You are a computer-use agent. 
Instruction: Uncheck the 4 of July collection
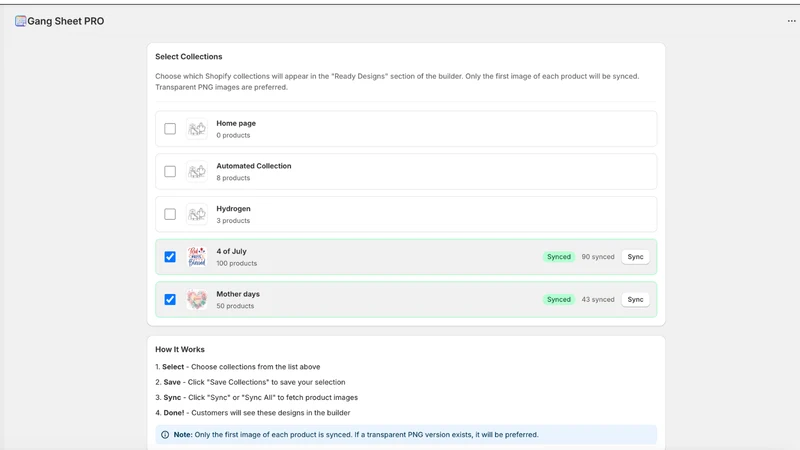pos(170,257)
